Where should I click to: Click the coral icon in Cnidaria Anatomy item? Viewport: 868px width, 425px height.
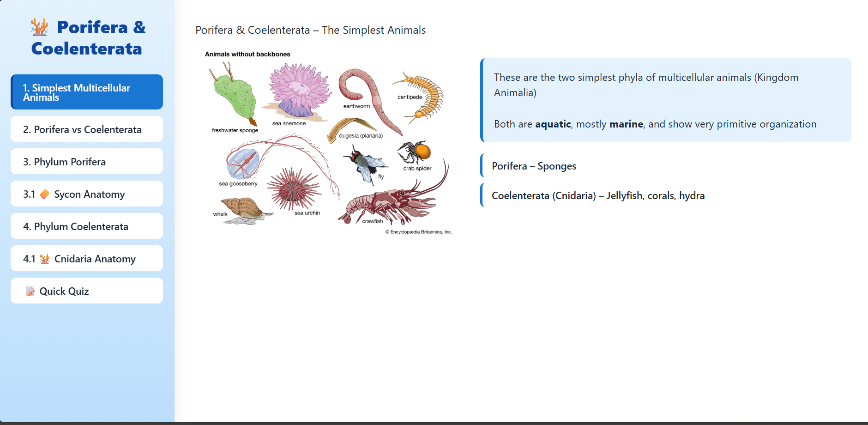tap(45, 259)
